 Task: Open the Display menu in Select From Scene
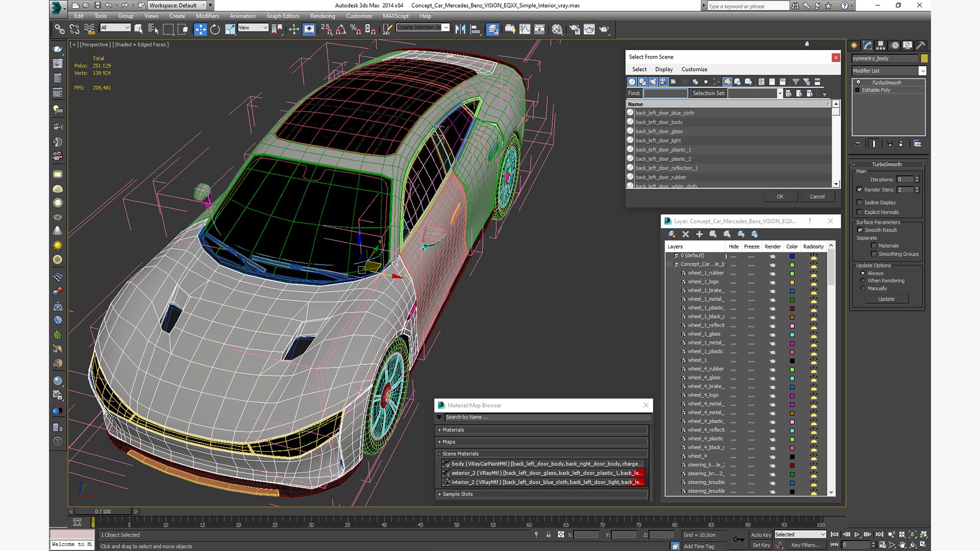664,69
